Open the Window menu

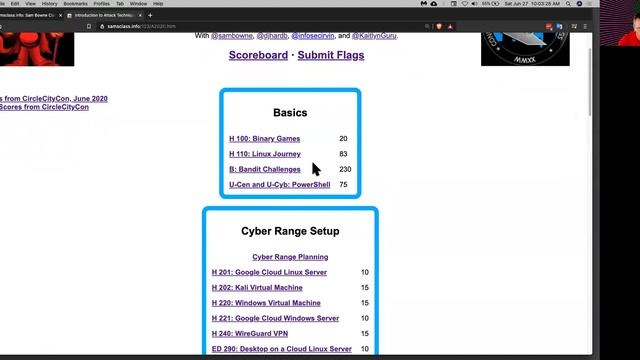138,4
